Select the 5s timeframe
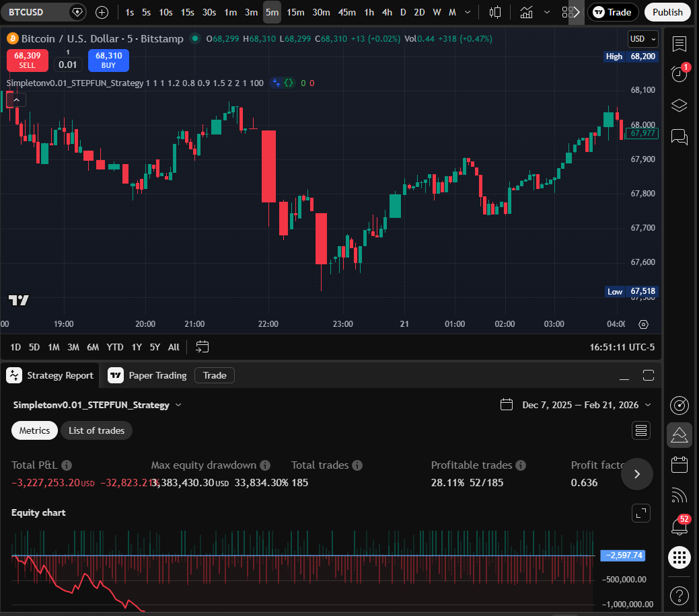Viewport: 699px width, 616px height. coord(146,13)
